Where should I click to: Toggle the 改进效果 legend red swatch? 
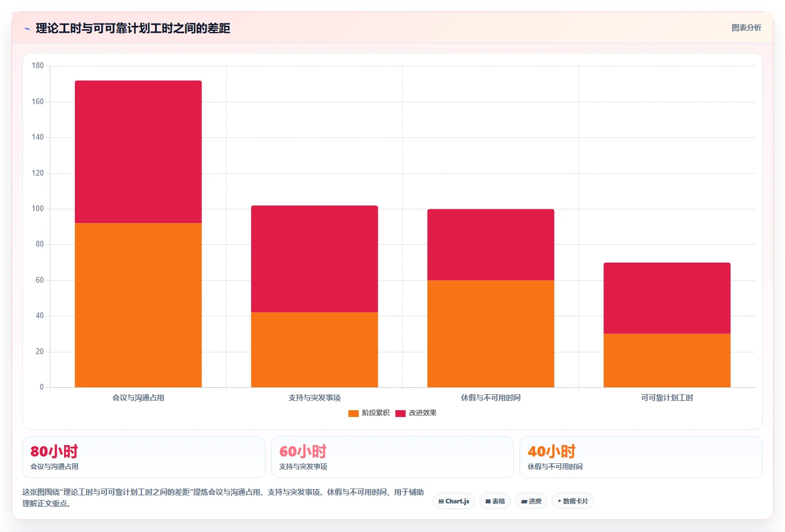[401, 413]
